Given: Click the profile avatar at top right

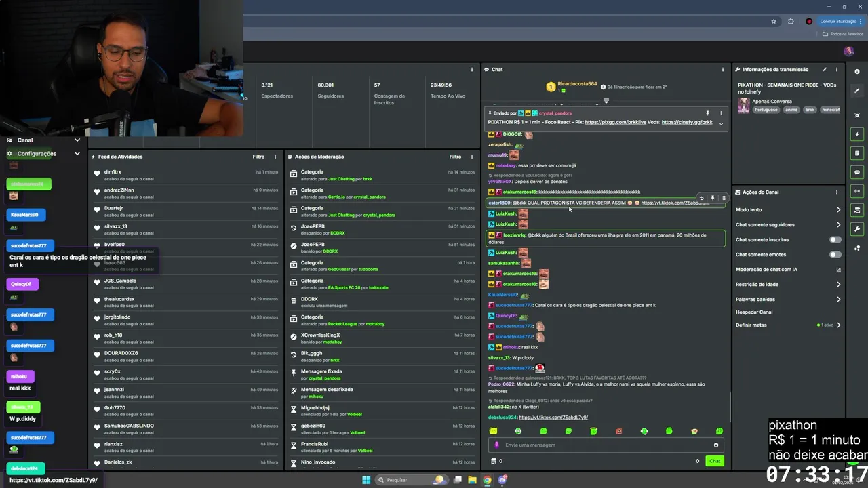Looking at the screenshot, I should [848, 51].
